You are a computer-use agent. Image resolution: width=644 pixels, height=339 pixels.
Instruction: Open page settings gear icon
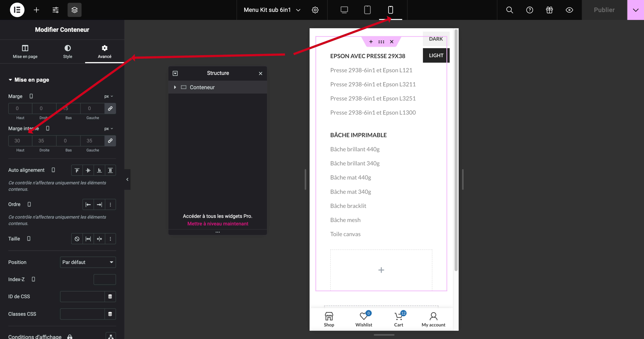pos(315,10)
